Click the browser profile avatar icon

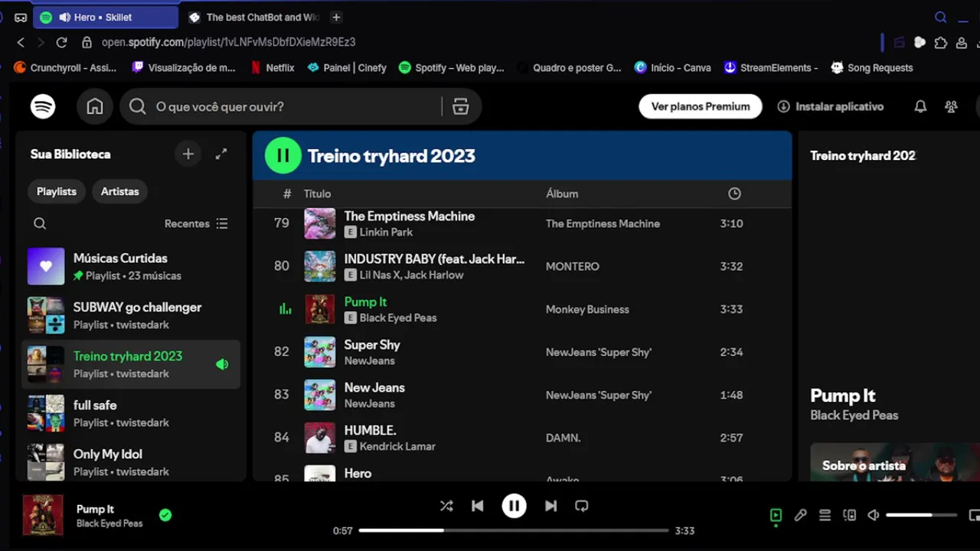coord(962,42)
